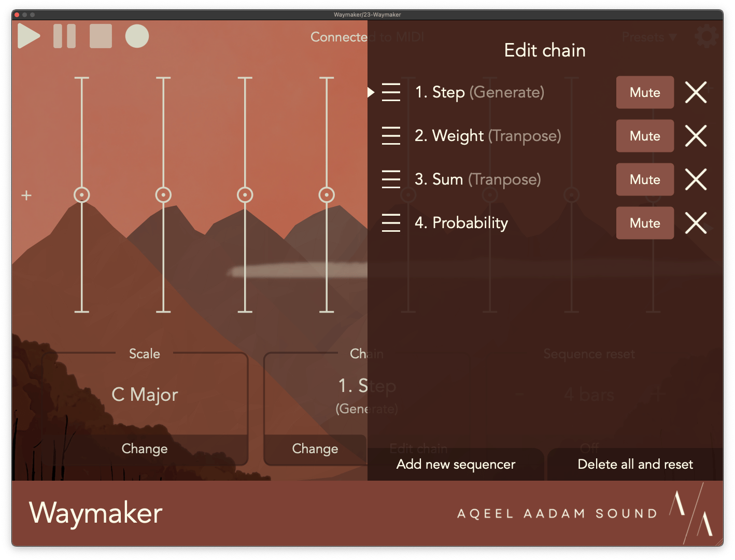Click the first fader's circular handle
Screen dimensions: 735x560
[81, 195]
